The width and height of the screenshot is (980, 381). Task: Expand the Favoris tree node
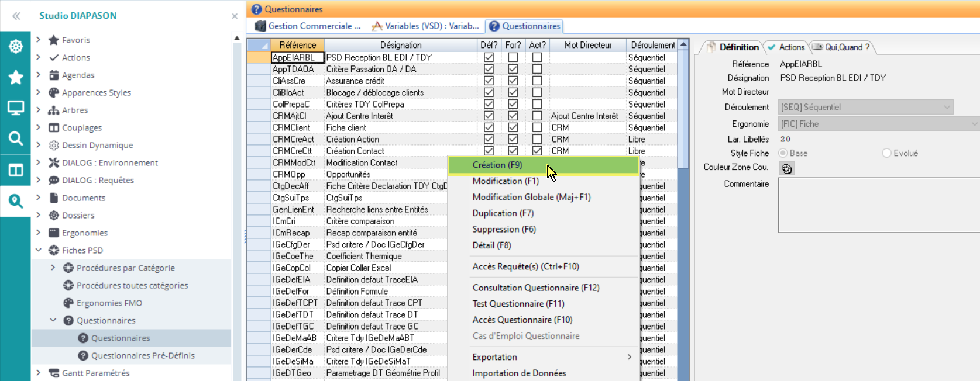39,40
